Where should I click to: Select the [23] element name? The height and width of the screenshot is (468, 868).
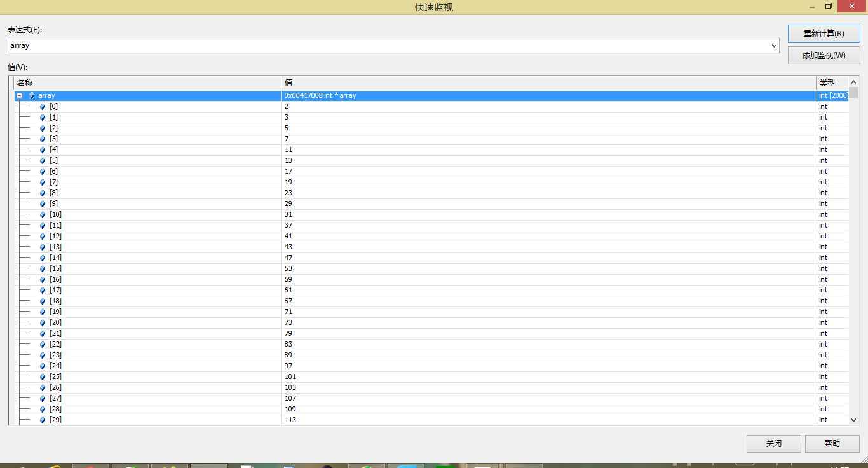(x=55, y=355)
